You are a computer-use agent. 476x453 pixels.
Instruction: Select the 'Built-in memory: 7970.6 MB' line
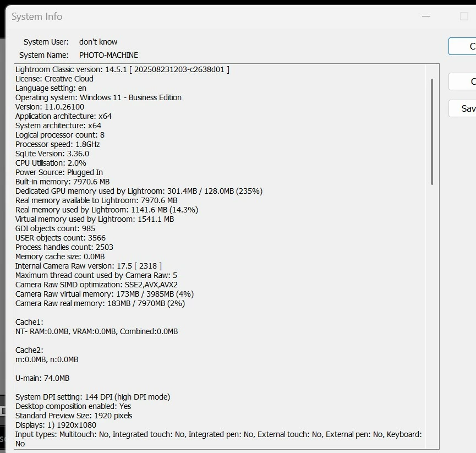(63, 182)
